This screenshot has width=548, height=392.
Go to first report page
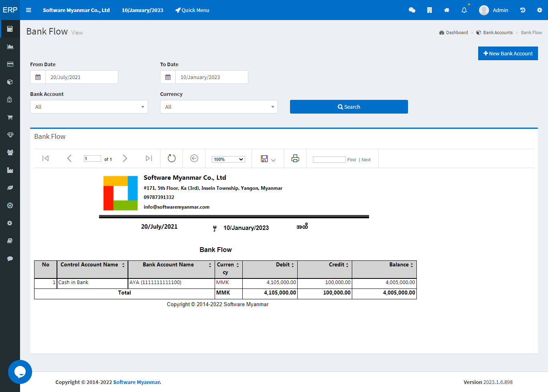click(46, 158)
